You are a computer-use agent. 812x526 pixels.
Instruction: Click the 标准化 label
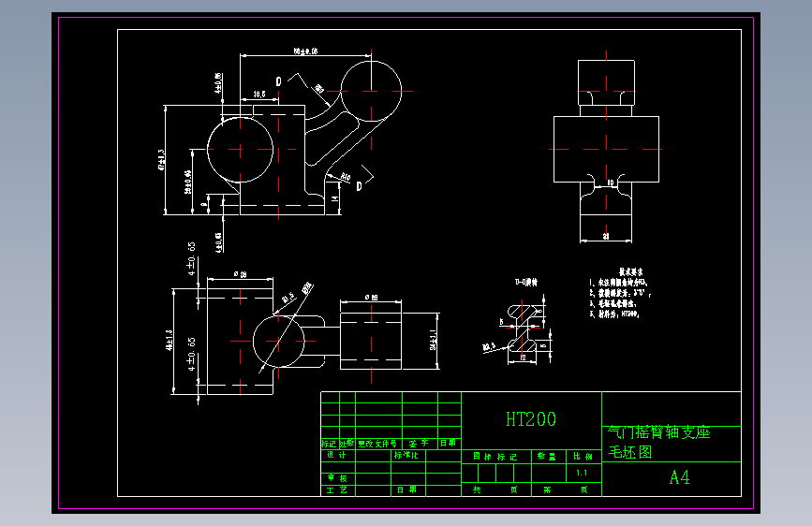406,455
